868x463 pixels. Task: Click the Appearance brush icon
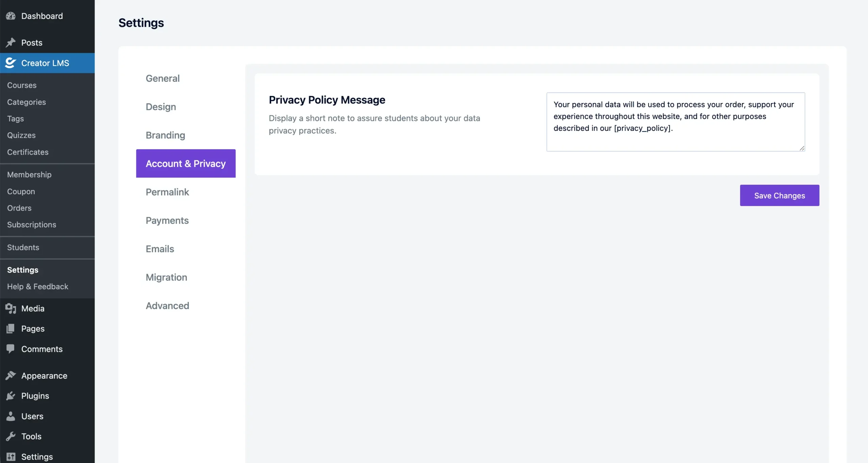(x=11, y=375)
